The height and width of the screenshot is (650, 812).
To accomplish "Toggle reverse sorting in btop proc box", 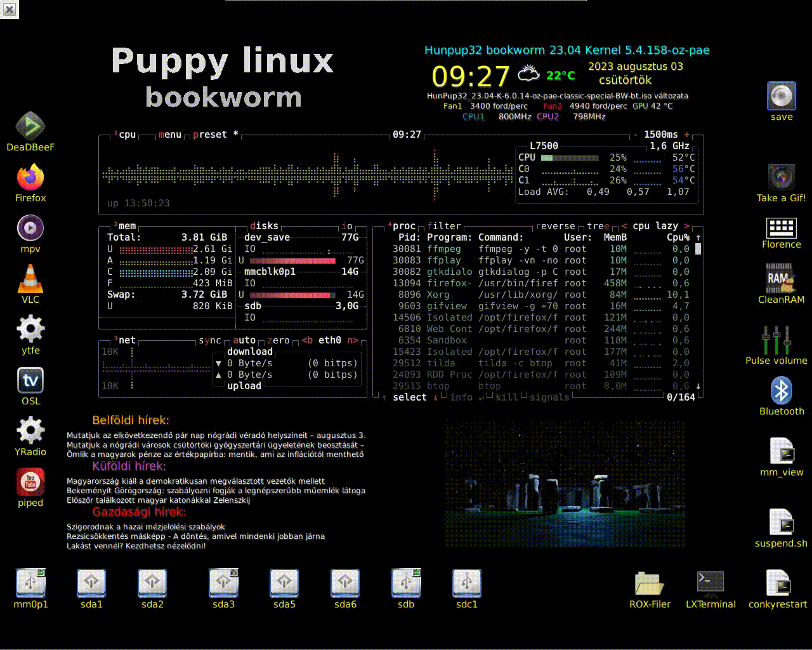I will [556, 226].
